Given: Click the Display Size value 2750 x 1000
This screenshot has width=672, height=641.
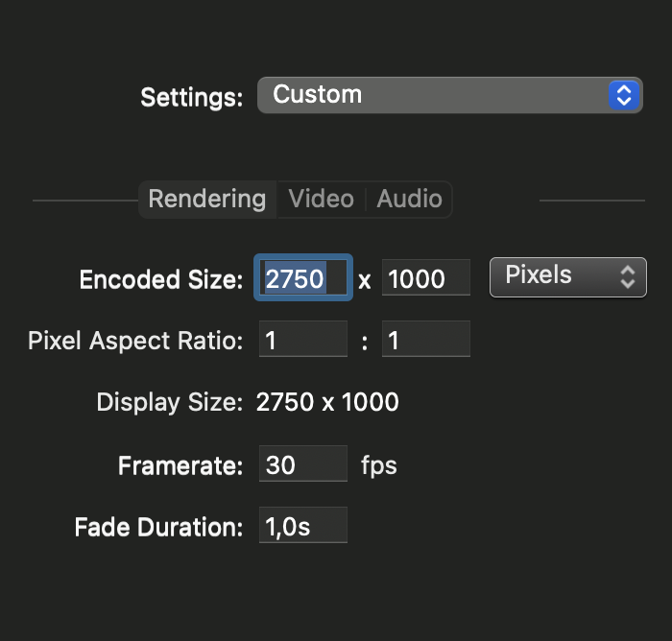Looking at the screenshot, I should [327, 402].
